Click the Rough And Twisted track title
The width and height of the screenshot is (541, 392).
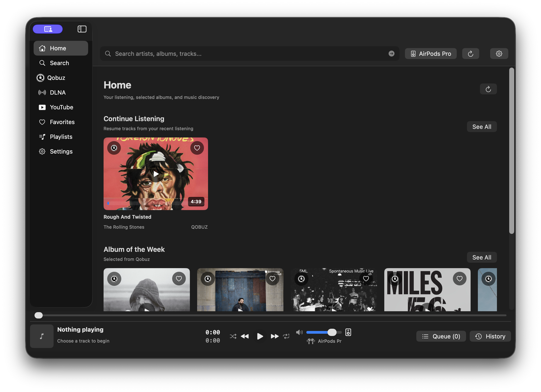click(x=127, y=217)
